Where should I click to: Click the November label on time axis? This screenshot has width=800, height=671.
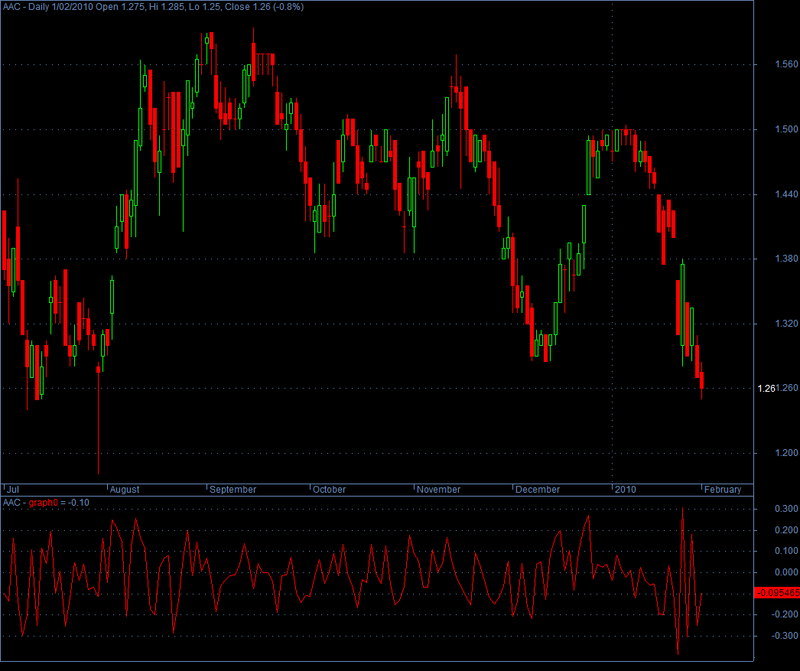(x=438, y=489)
